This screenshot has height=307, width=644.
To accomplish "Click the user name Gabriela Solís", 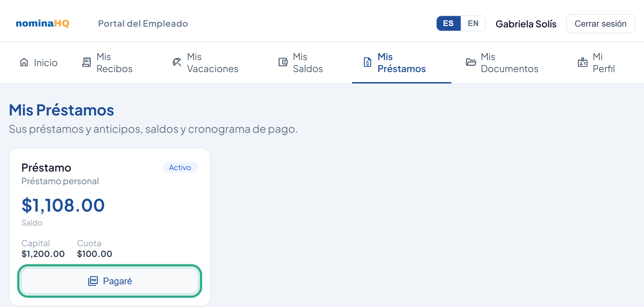I will pos(526,24).
